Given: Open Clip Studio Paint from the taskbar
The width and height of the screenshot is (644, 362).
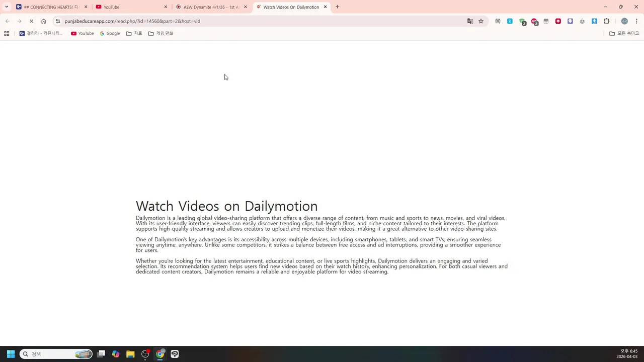Looking at the screenshot, I should 175,354.
